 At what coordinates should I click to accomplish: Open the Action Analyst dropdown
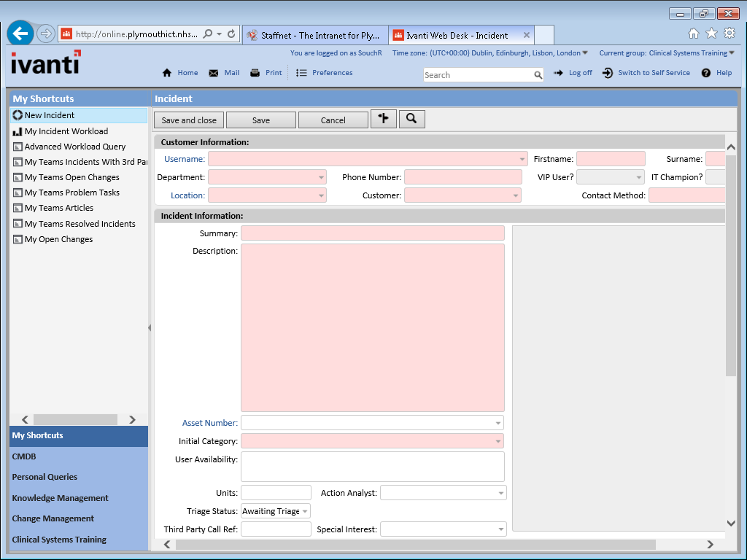(500, 493)
